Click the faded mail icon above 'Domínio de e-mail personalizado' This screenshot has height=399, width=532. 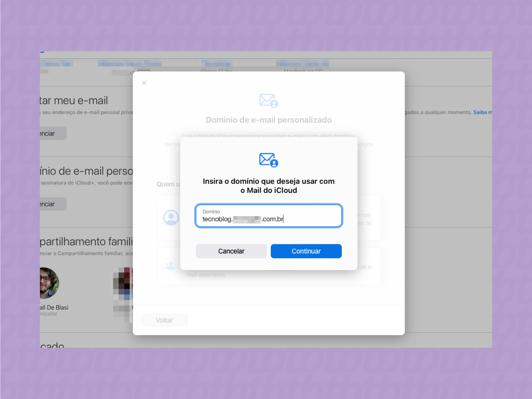pyautogui.click(x=269, y=100)
